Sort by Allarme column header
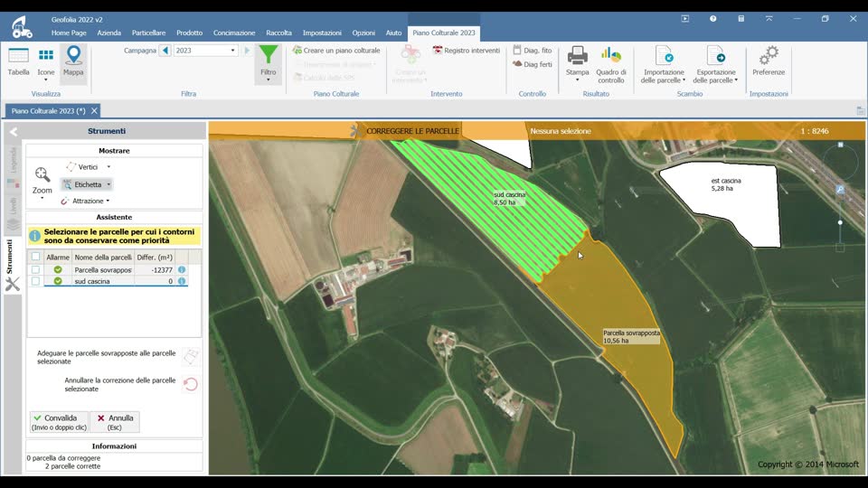Viewport: 868px width, 488px height. click(x=58, y=258)
